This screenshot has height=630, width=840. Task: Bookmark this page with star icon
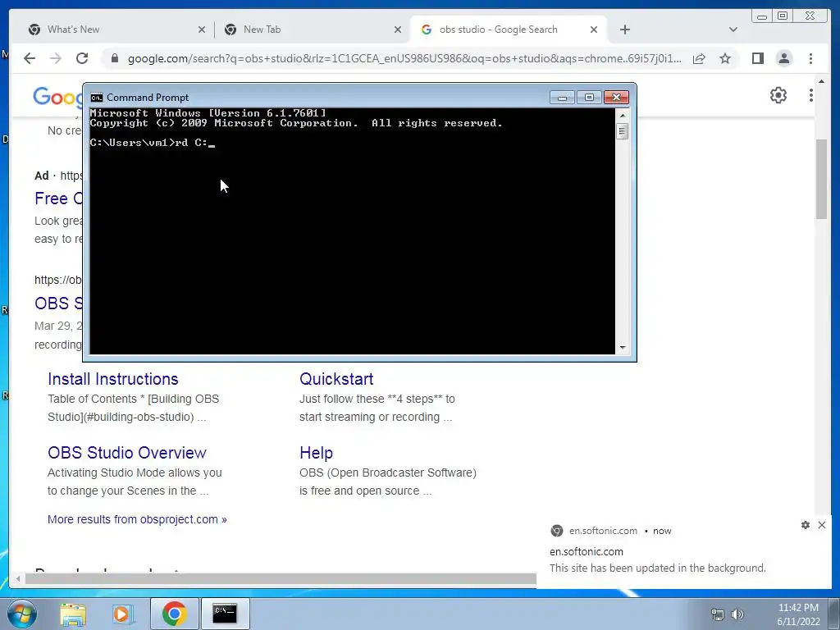point(725,58)
